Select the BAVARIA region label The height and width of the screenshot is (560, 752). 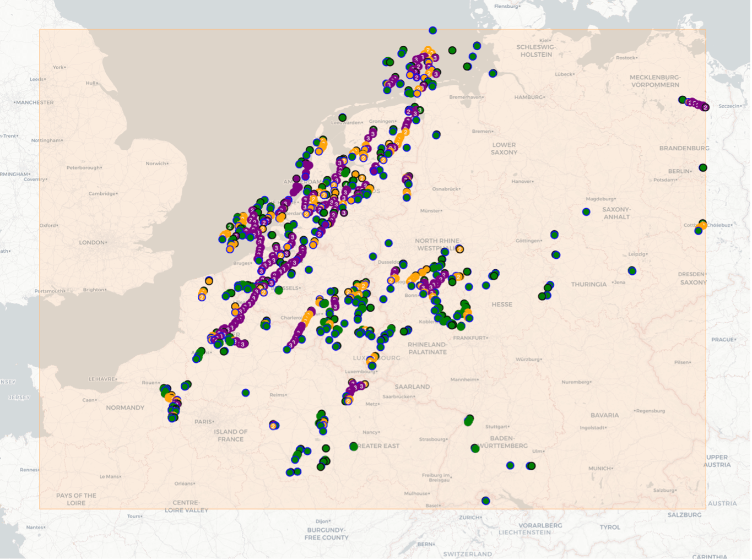[604, 416]
